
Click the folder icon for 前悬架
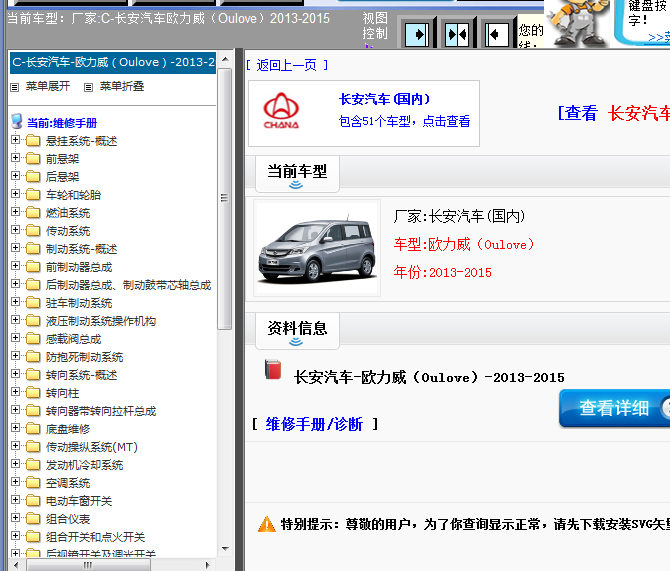(x=33, y=159)
